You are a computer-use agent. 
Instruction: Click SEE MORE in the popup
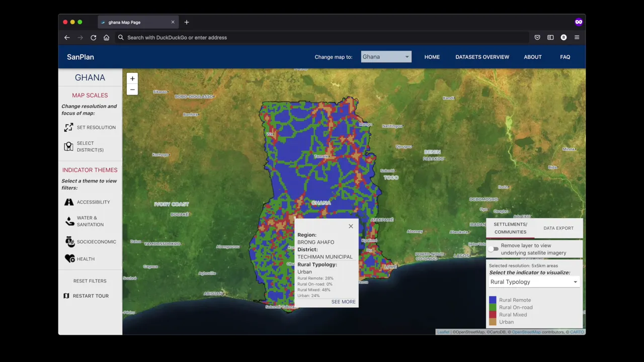pyautogui.click(x=343, y=302)
